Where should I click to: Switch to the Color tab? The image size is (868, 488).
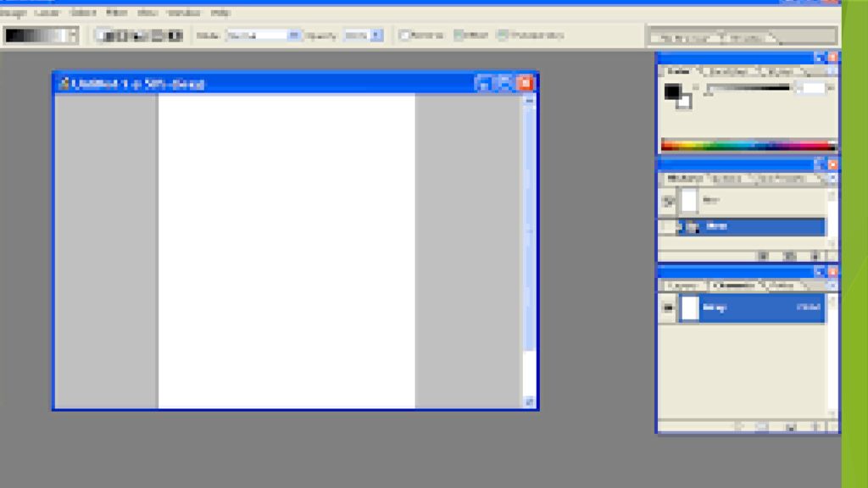click(x=678, y=71)
